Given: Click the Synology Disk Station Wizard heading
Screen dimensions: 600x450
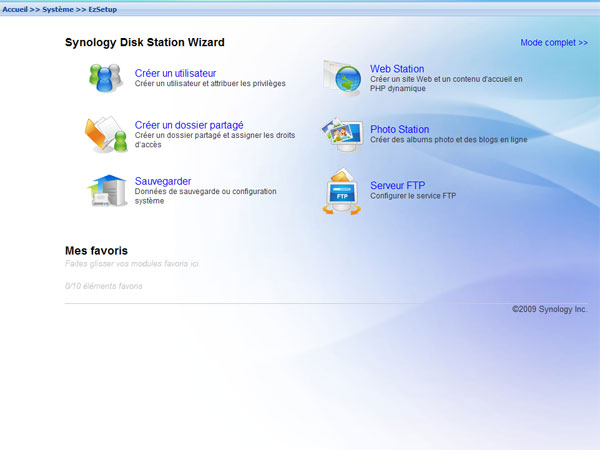Looking at the screenshot, I should [145, 42].
